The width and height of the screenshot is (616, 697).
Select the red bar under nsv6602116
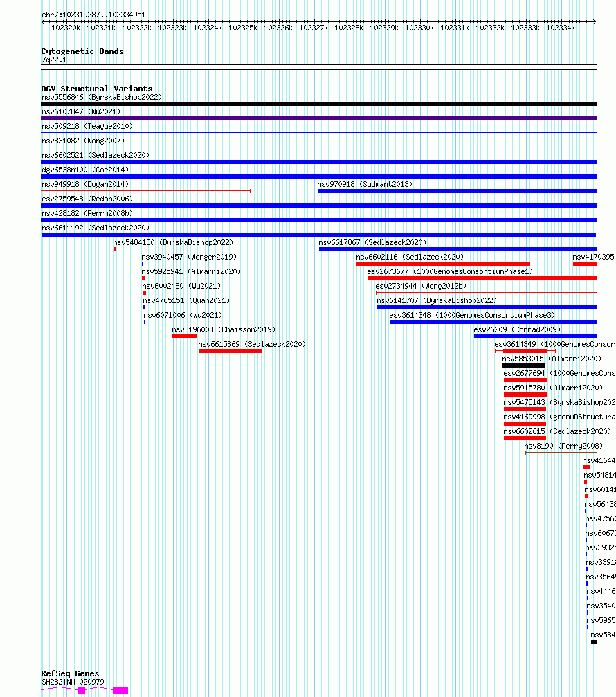(443, 264)
